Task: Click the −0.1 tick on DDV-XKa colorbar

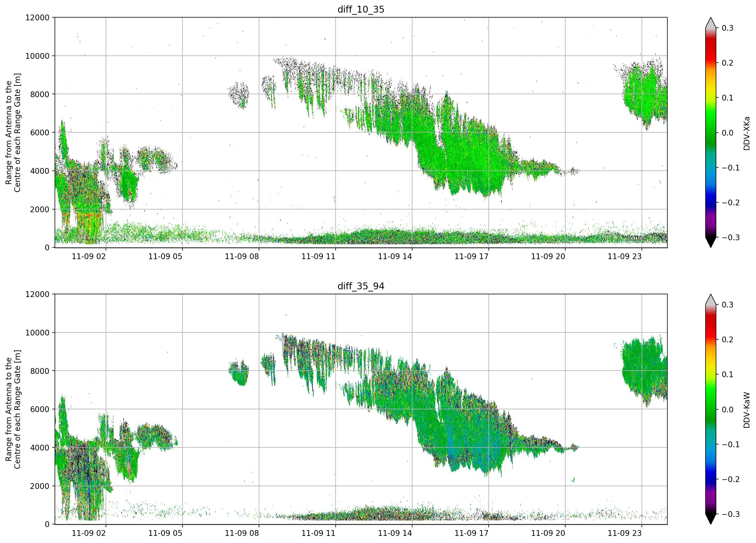Action: pos(731,168)
